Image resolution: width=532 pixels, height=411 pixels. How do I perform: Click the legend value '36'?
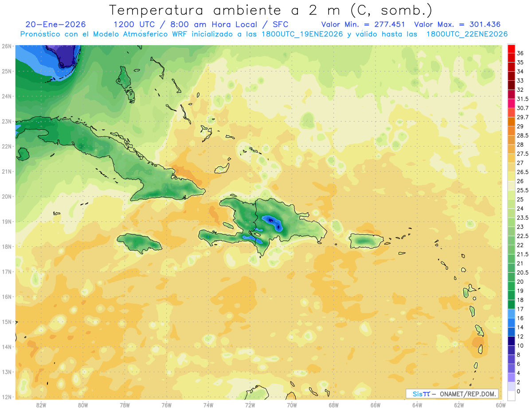[x=520, y=53]
